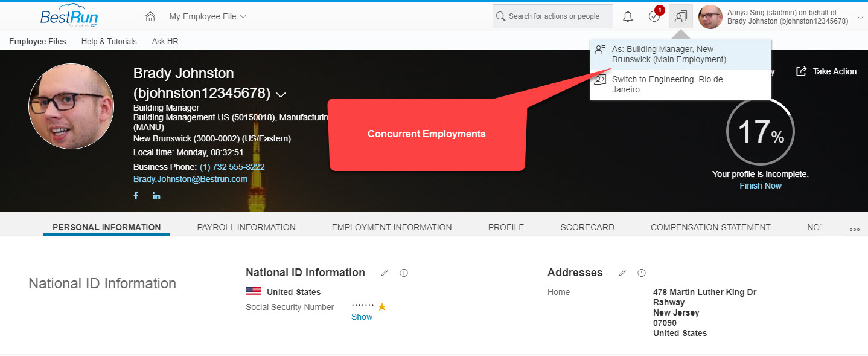
Task: Switch to Engineering, Rio de Janeiro
Action: (x=681, y=85)
